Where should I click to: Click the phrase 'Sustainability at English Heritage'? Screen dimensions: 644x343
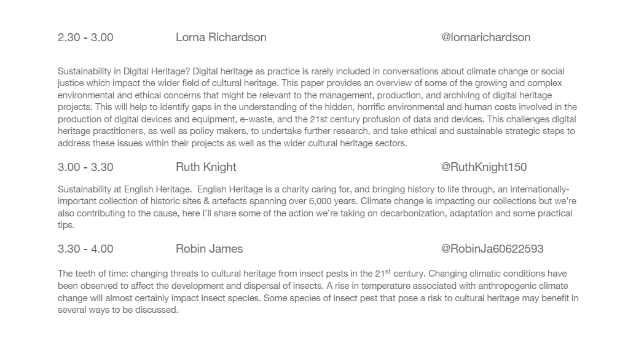124,189
